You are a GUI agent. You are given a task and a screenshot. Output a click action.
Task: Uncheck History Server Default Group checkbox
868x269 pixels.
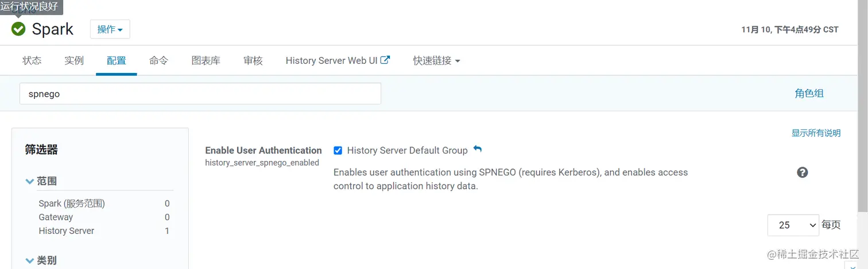click(338, 151)
